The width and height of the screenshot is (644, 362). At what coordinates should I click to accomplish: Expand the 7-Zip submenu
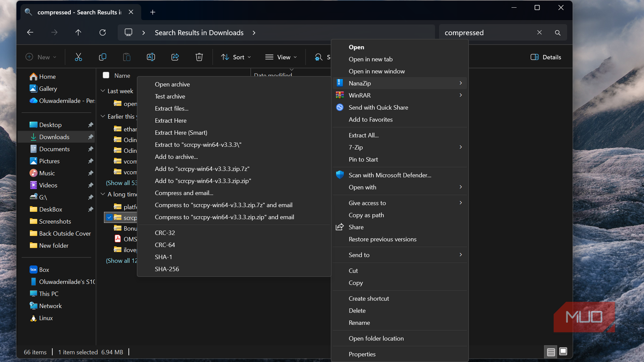pos(400,147)
